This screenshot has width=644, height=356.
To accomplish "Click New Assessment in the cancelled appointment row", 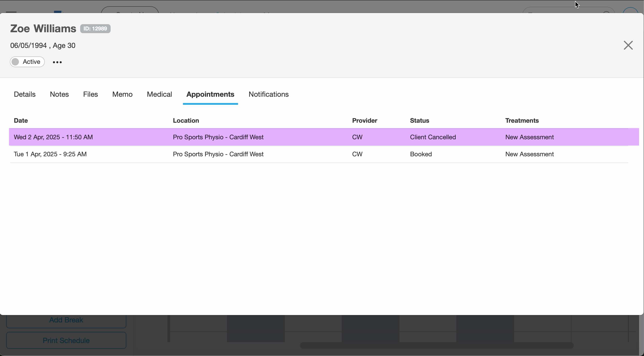I will tap(530, 137).
